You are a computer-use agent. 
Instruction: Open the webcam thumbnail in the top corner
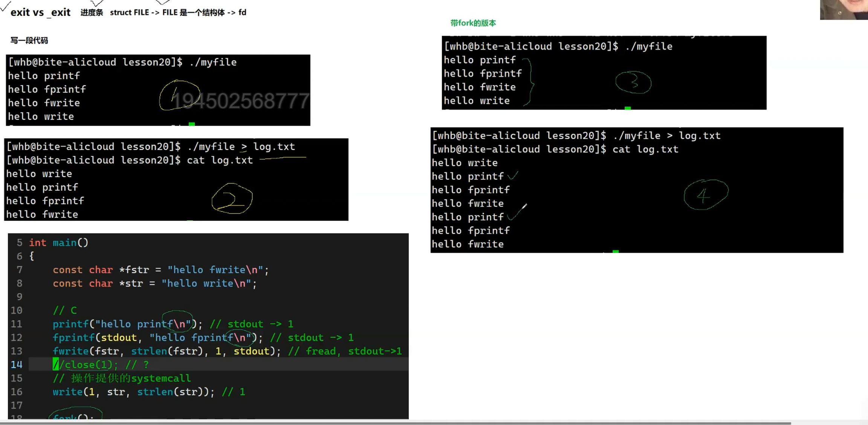click(844, 10)
